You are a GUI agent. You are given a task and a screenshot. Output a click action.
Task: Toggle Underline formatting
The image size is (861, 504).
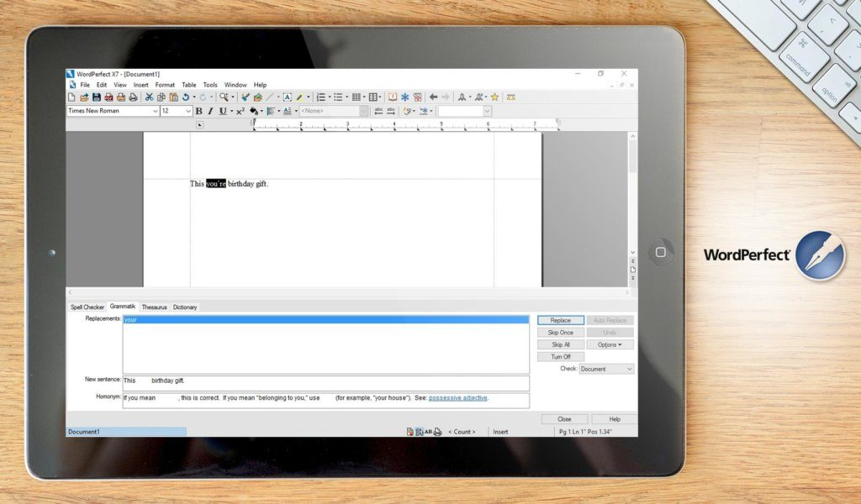coord(222,111)
